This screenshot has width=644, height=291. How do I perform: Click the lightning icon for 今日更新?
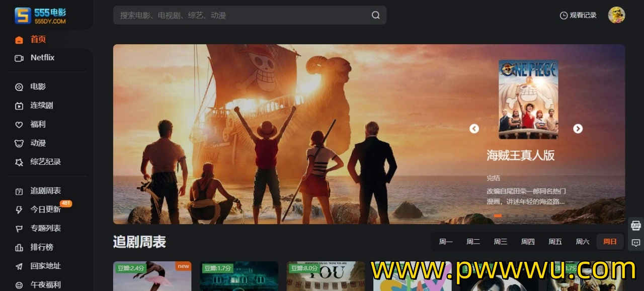point(19,210)
